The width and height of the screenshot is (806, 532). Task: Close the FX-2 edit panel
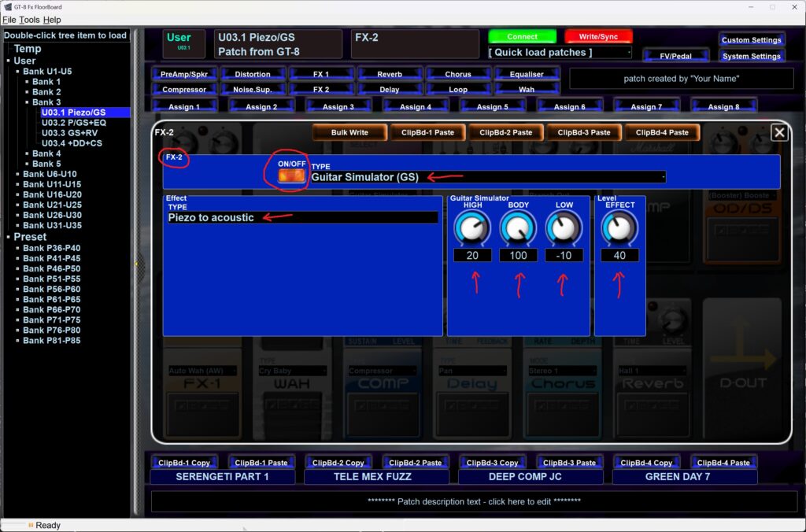coord(779,132)
